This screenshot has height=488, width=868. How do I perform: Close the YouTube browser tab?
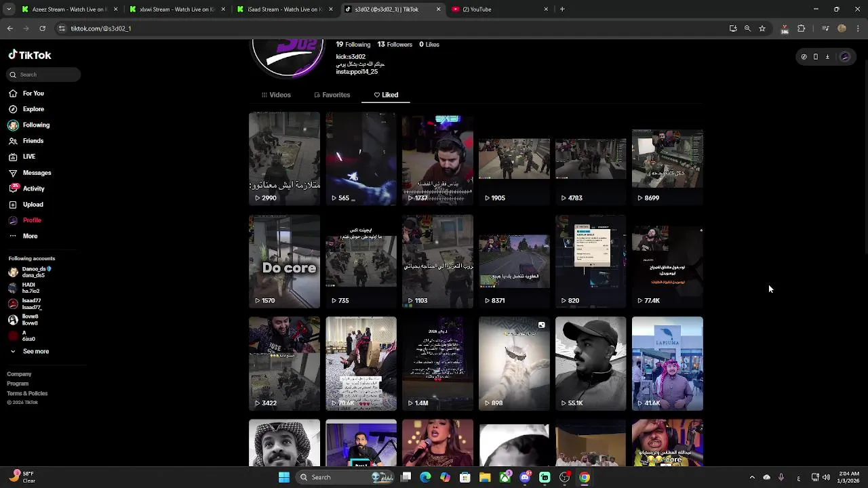[546, 9]
